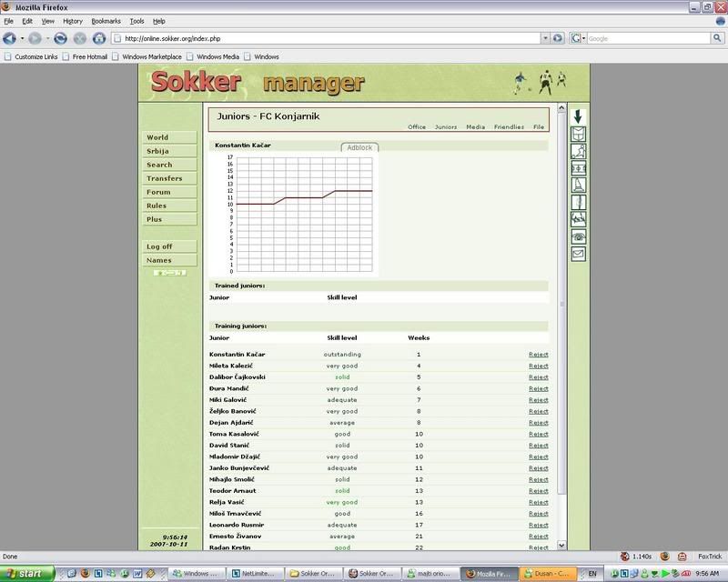Open the telephone icon in sidebar
This screenshot has width=728, height=582.
point(578,236)
